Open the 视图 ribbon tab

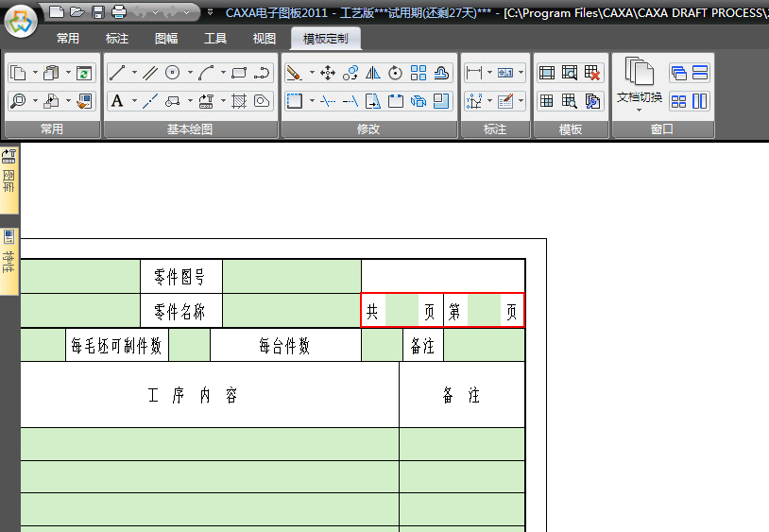pos(265,39)
